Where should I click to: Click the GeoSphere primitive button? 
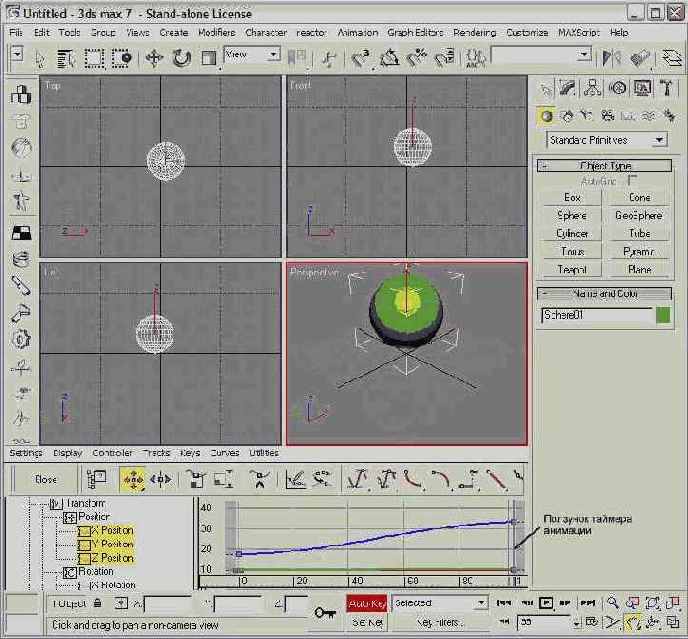(638, 216)
